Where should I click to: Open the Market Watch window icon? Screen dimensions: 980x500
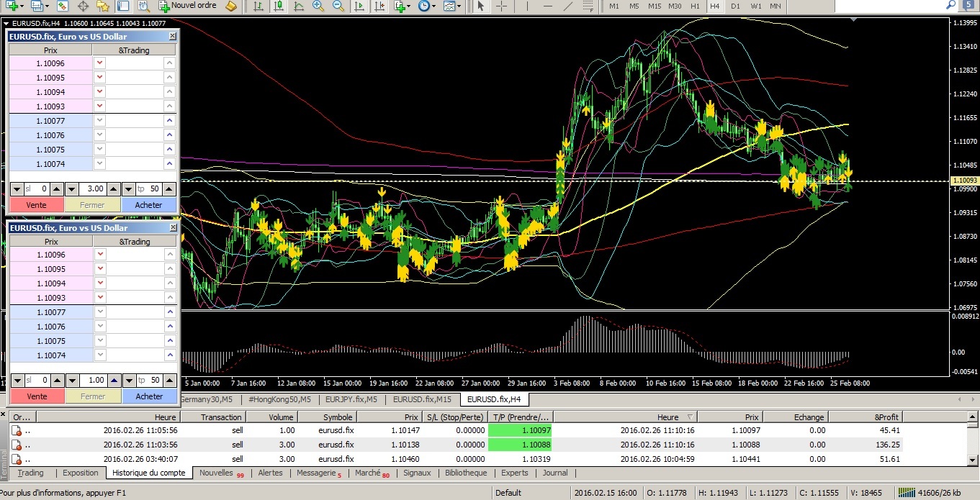click(x=63, y=6)
